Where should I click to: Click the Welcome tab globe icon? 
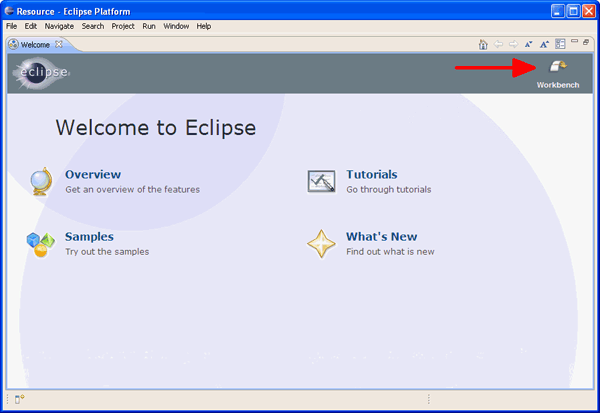click(13, 44)
